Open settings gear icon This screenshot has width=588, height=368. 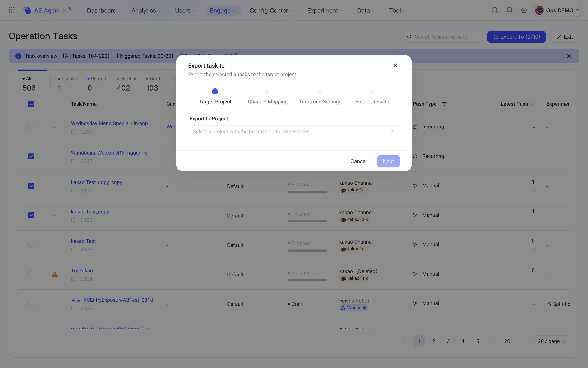[524, 10]
